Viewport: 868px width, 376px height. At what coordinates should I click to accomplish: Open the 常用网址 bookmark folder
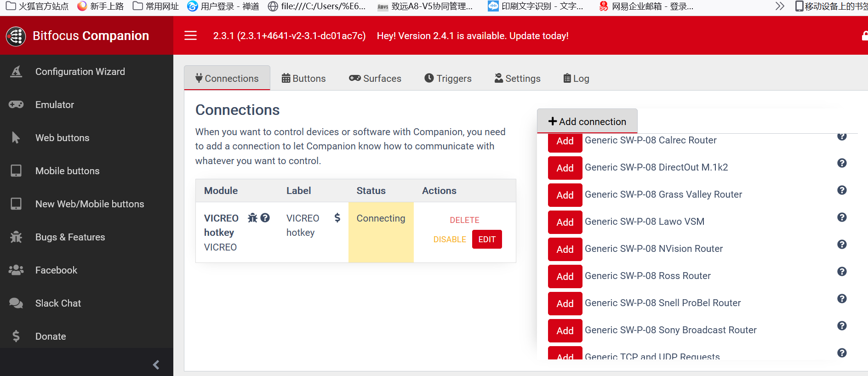click(156, 6)
